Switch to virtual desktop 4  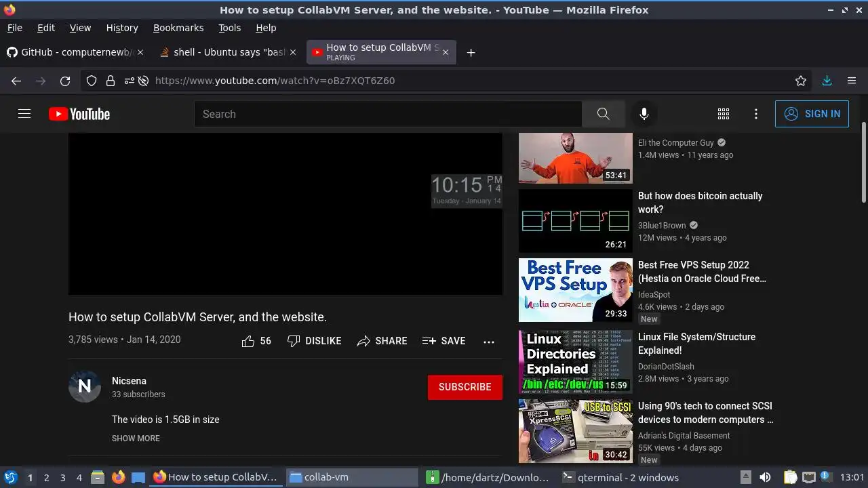79,477
